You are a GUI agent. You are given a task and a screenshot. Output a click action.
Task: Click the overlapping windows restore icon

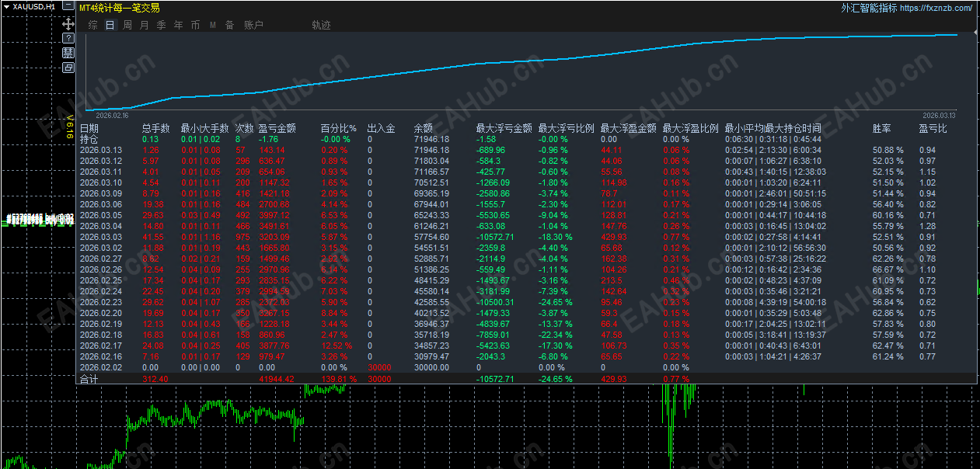68,68
